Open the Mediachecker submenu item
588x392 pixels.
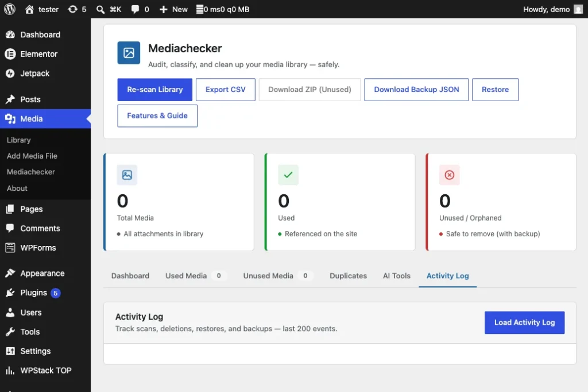click(x=31, y=172)
